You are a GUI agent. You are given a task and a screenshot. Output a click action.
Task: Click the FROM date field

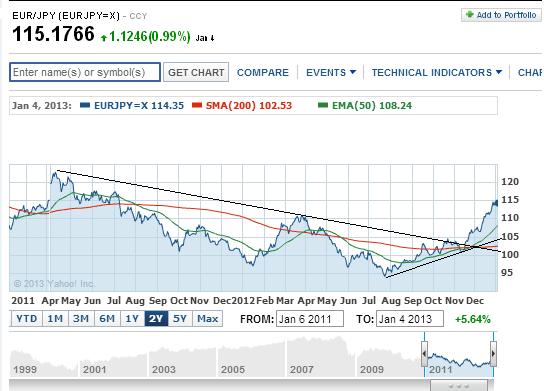pos(310,319)
